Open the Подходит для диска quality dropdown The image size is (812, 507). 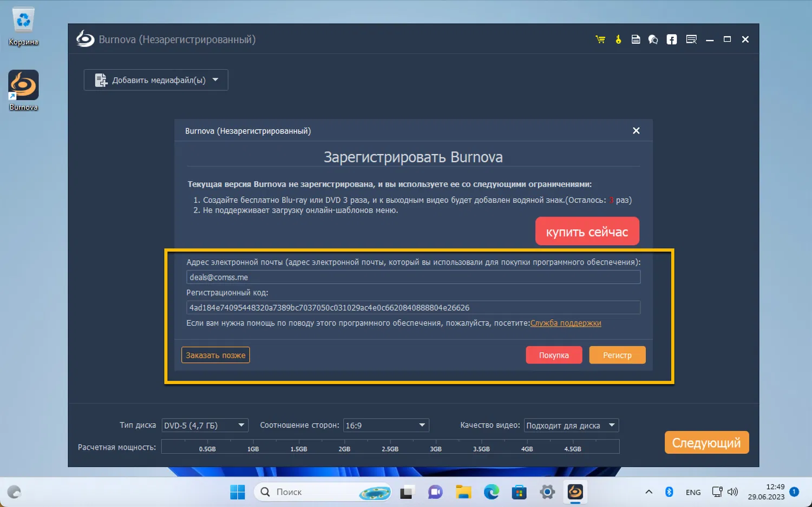[612, 425]
